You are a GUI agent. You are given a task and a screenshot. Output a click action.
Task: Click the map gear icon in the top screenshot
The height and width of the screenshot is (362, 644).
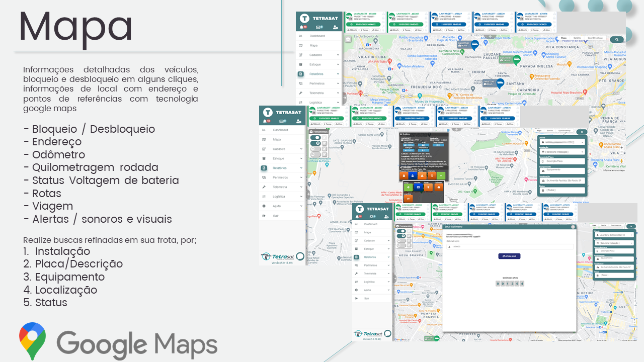[348, 38]
